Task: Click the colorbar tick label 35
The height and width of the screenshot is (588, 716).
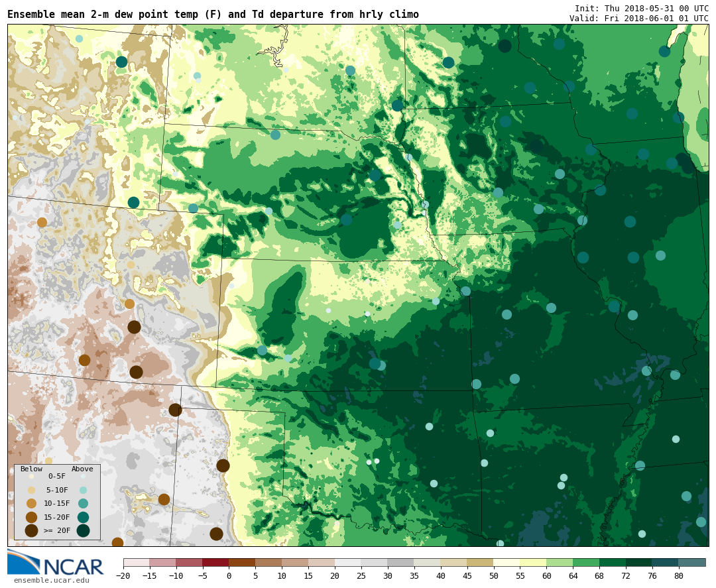Action: coord(414,575)
